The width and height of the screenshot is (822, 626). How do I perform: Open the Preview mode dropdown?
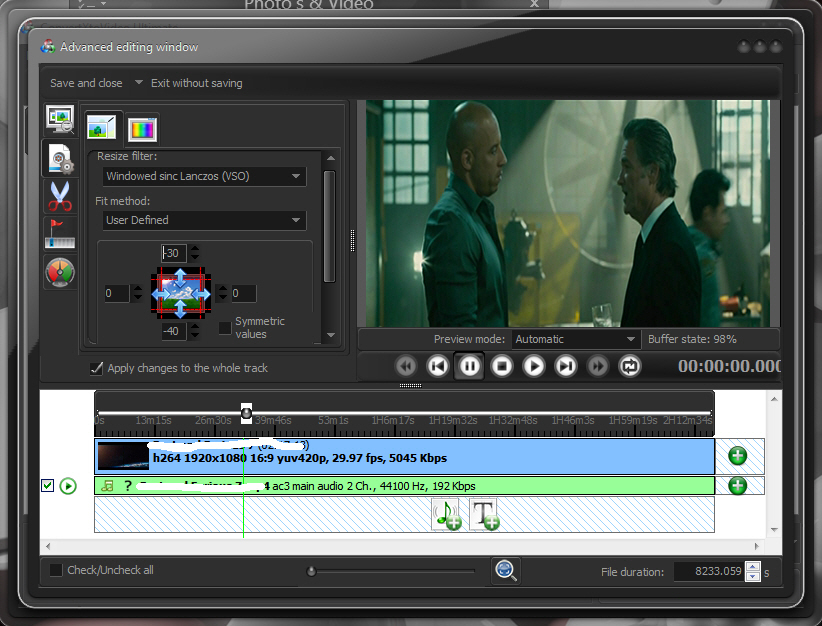click(x=576, y=339)
